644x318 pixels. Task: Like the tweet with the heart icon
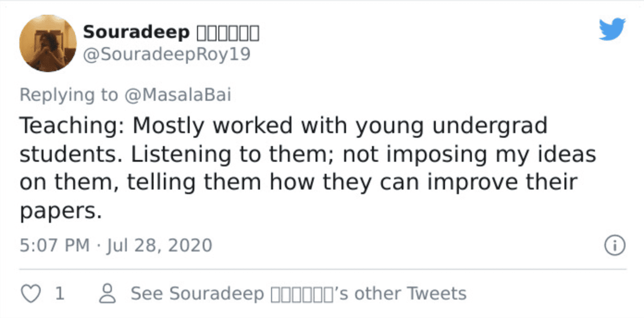tap(31, 294)
